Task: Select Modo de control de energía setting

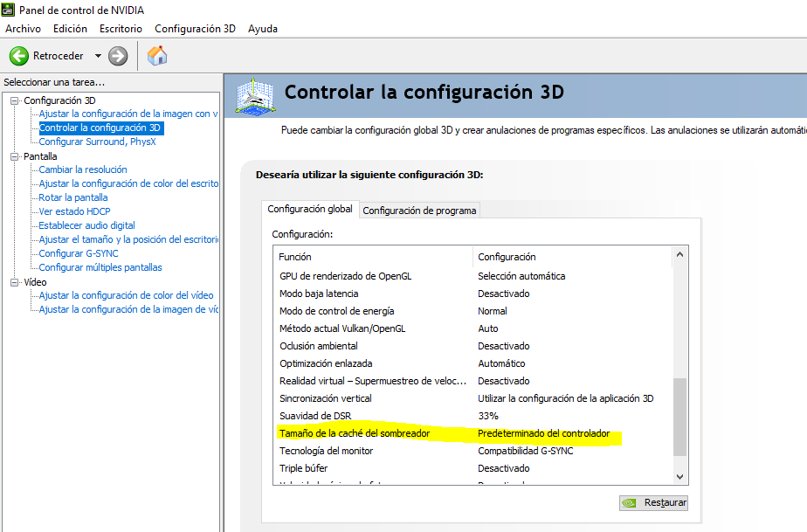Action: point(473,311)
